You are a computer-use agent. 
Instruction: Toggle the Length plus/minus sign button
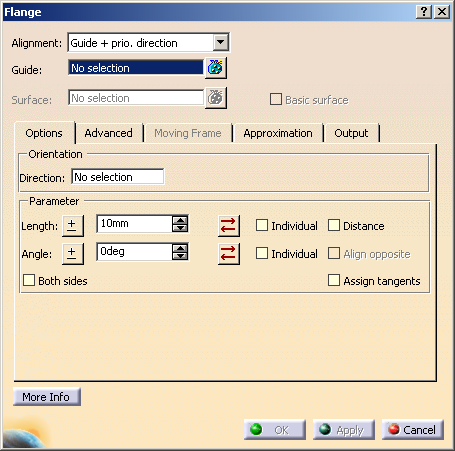coord(73,226)
